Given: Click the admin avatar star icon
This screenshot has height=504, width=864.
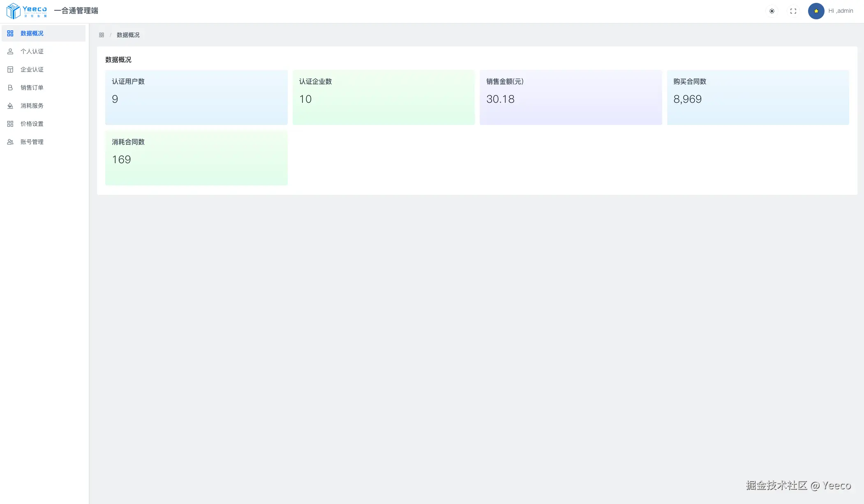Looking at the screenshot, I should click(x=816, y=11).
